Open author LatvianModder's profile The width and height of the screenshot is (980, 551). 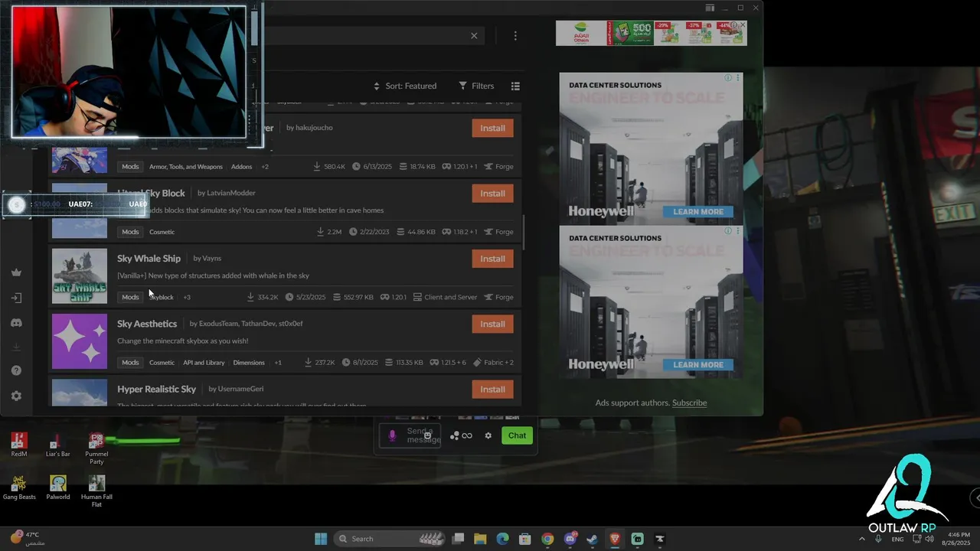click(x=231, y=193)
